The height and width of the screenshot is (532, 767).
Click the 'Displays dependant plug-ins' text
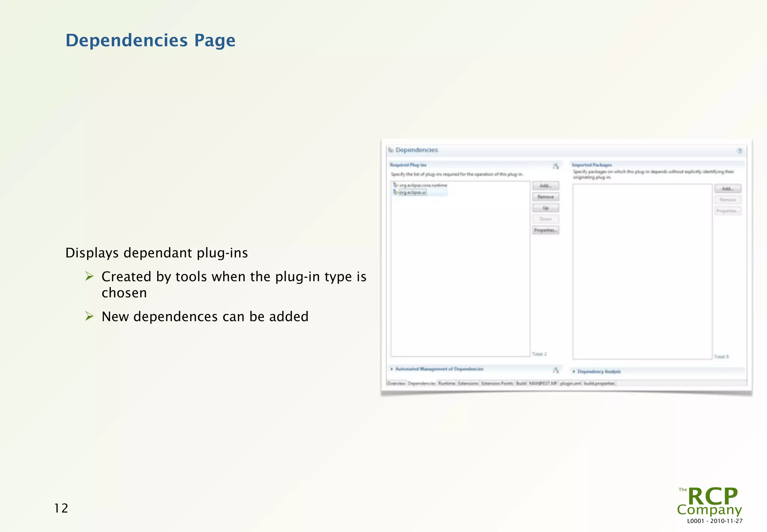[x=157, y=253]
